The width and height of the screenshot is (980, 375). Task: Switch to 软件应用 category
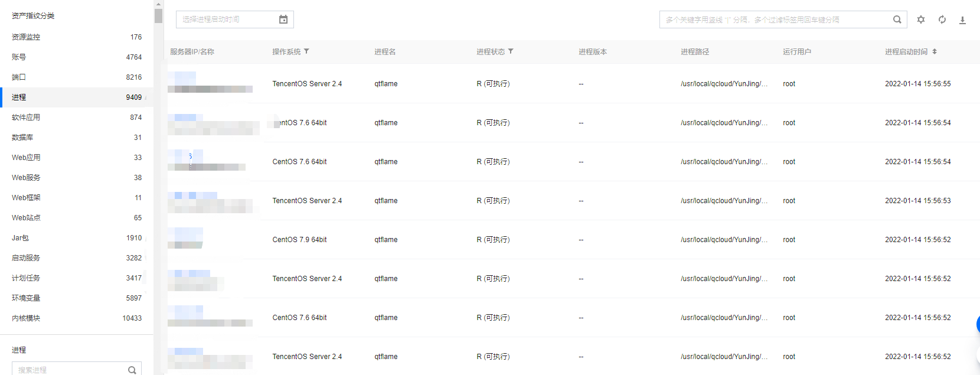[26, 118]
